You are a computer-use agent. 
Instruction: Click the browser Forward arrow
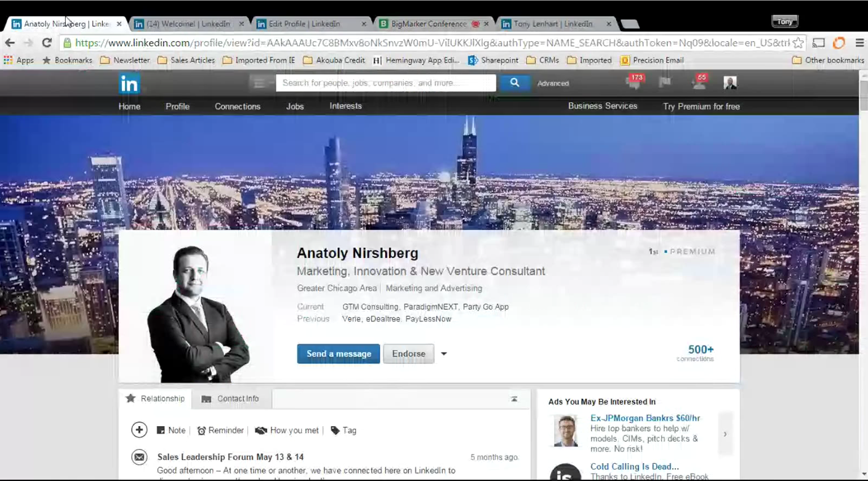click(x=28, y=42)
